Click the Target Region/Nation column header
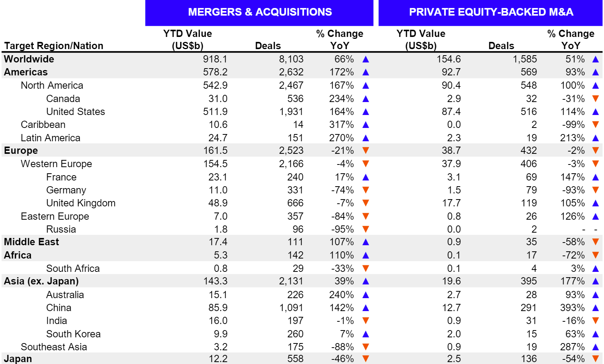The height and width of the screenshot is (364, 604). [x=54, y=46]
